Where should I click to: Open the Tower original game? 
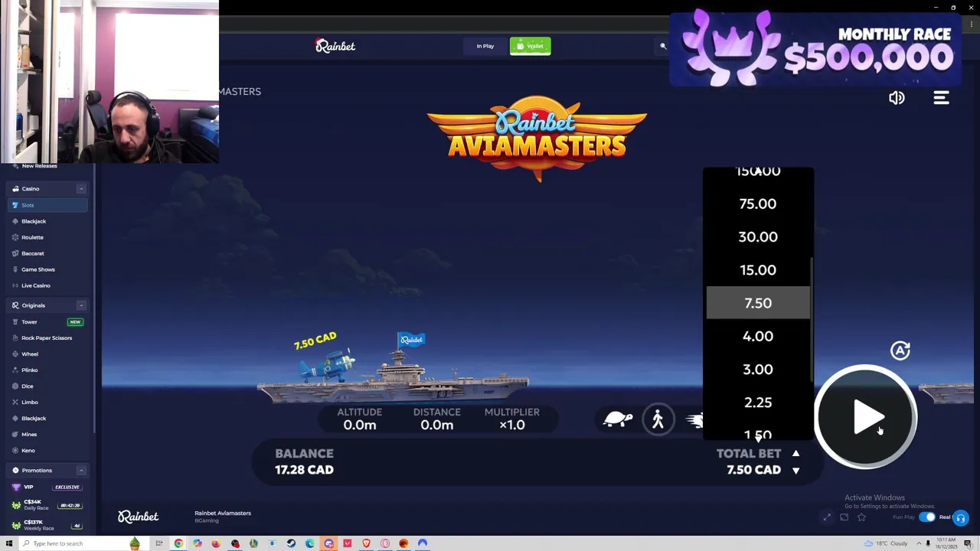click(x=47, y=322)
